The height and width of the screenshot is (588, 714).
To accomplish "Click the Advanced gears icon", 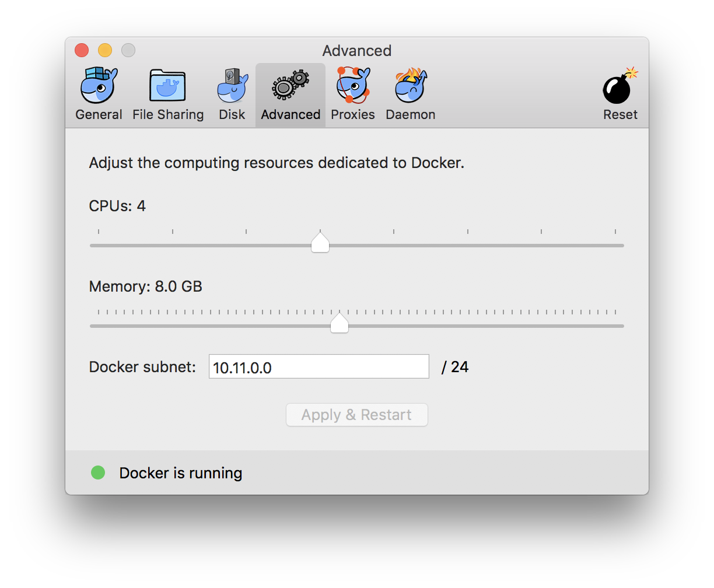I will coord(290,85).
